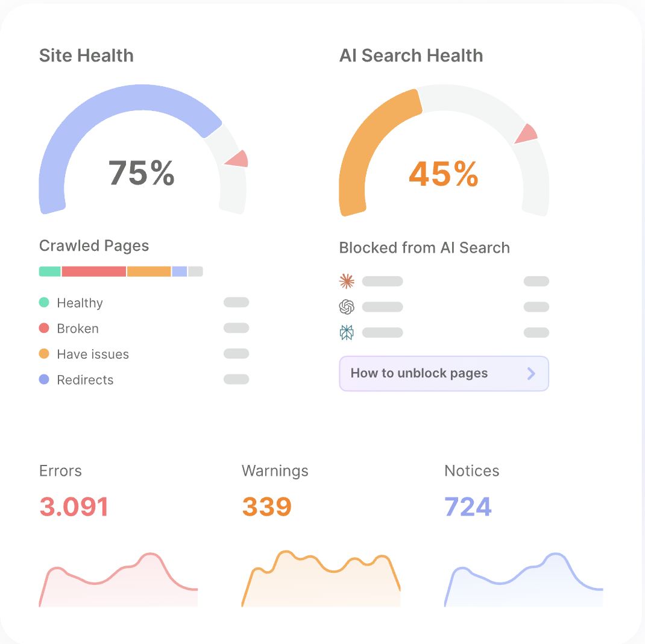This screenshot has height=644, width=645.
Task: Click the orange Warnings trend chart
Action: click(x=321, y=578)
